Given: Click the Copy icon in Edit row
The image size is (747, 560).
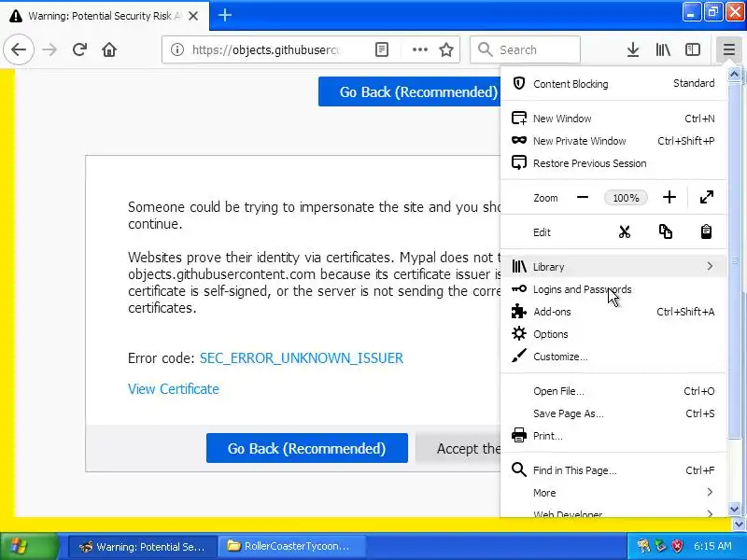Looking at the screenshot, I should tap(666, 231).
